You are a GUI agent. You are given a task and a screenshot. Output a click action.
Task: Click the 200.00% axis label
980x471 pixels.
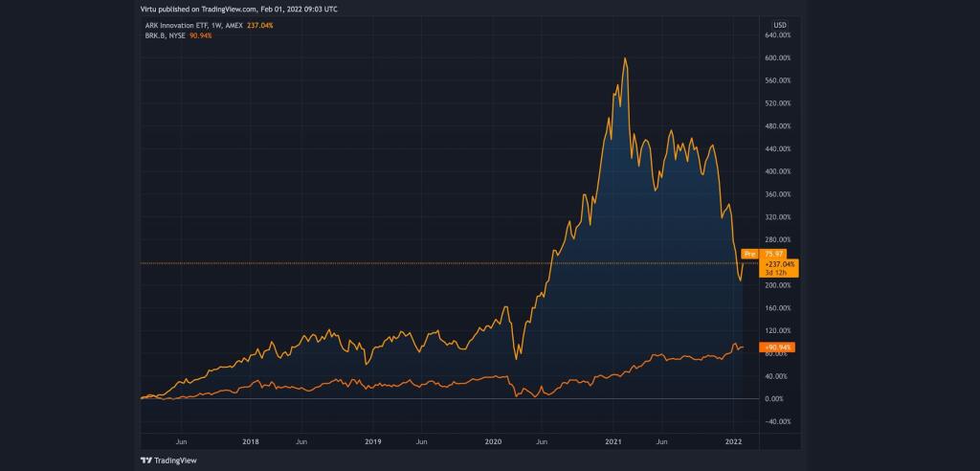tap(779, 285)
